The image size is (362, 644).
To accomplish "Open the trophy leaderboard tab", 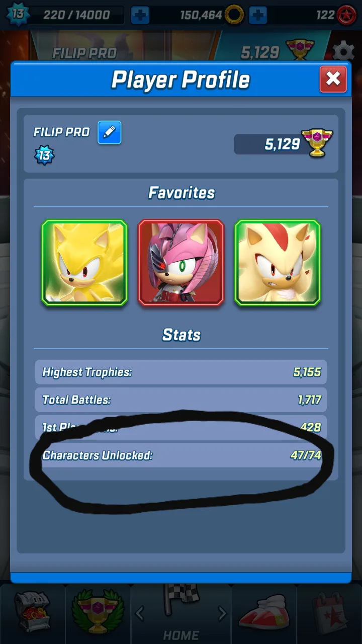I will (98, 611).
